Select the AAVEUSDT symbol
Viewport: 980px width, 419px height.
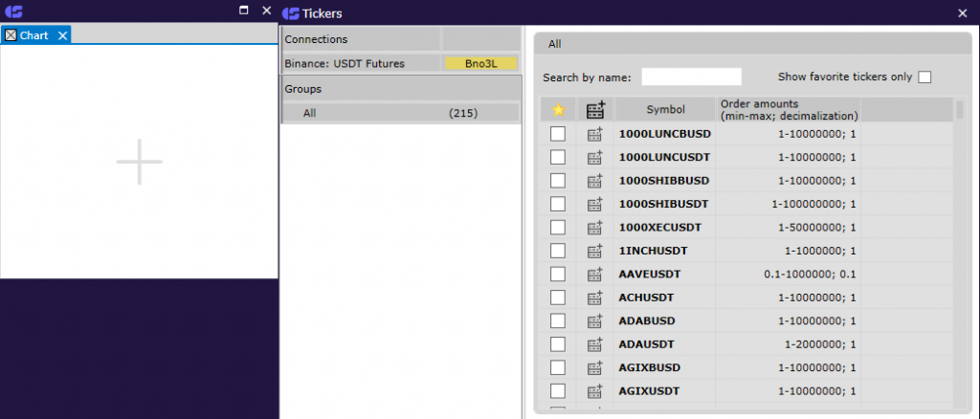(x=650, y=275)
